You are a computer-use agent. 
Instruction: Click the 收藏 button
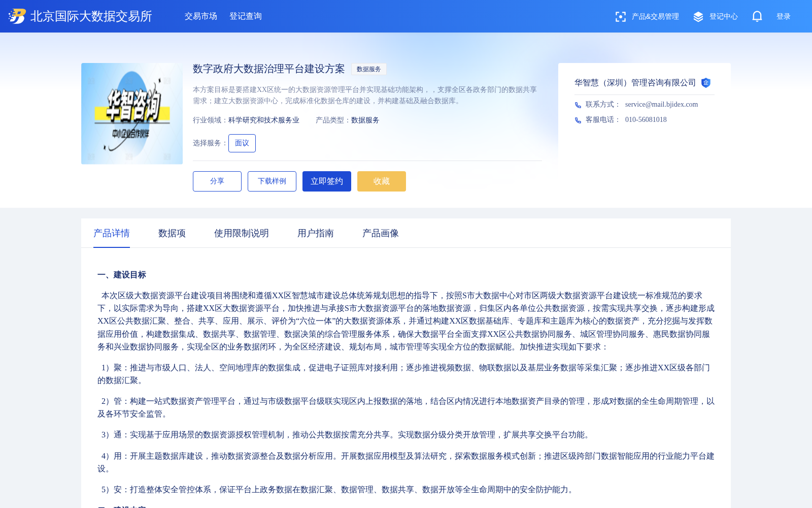[382, 181]
